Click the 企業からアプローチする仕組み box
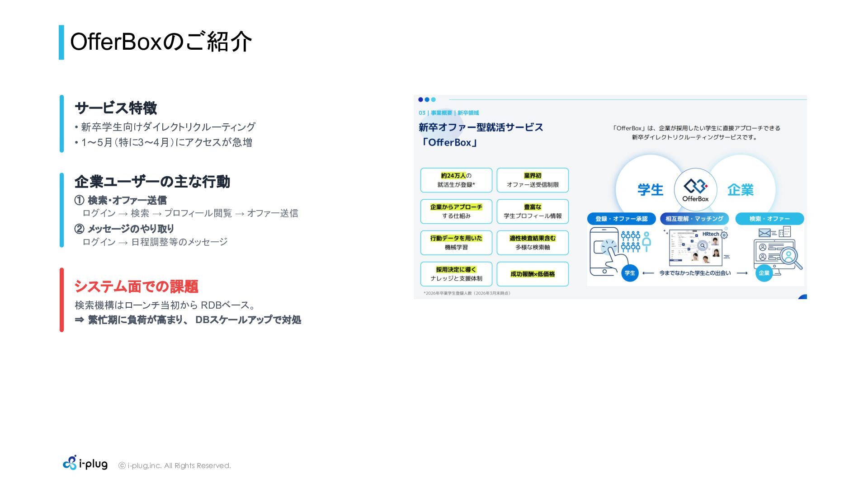The width and height of the screenshot is (868, 488). (456, 211)
